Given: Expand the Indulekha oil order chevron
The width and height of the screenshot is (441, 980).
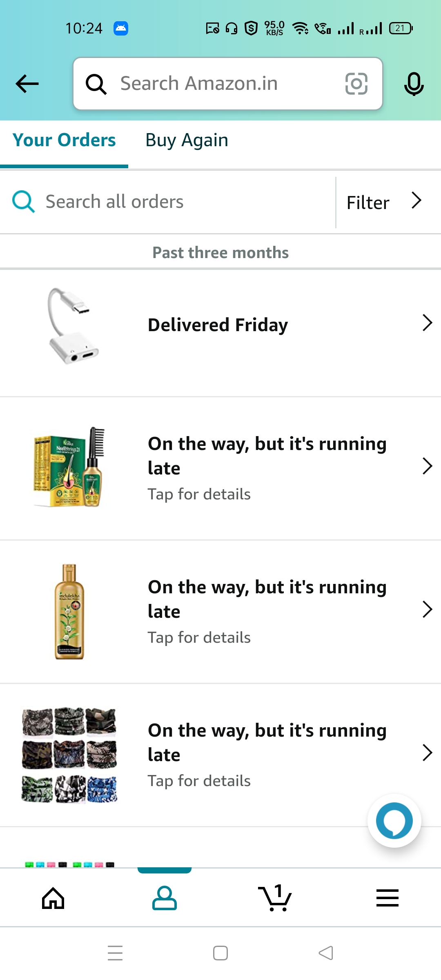Looking at the screenshot, I should (x=427, y=609).
